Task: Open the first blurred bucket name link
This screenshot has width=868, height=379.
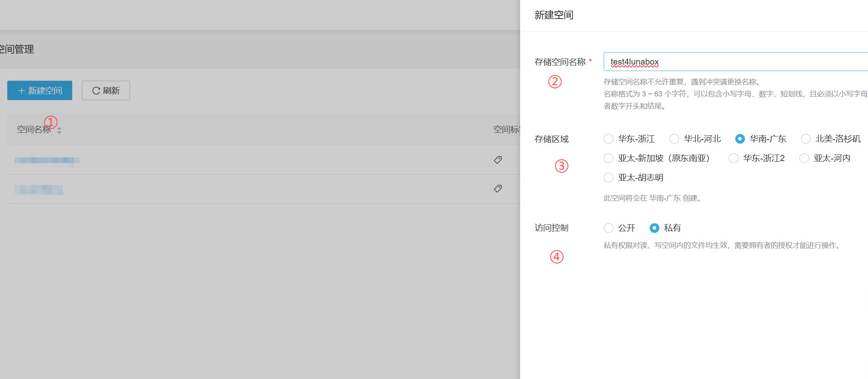Action: click(x=47, y=160)
